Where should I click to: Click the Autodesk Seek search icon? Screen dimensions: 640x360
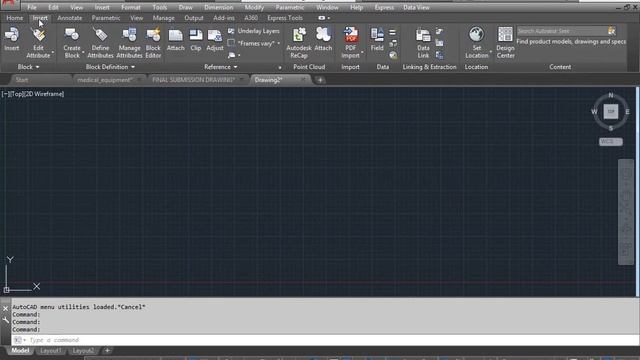click(x=611, y=31)
